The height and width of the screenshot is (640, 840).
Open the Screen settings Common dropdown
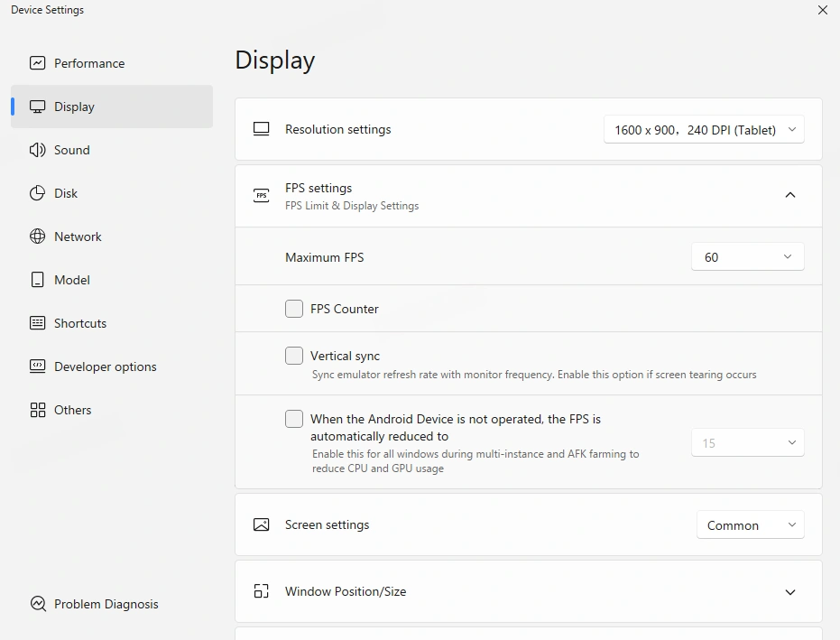tap(750, 524)
